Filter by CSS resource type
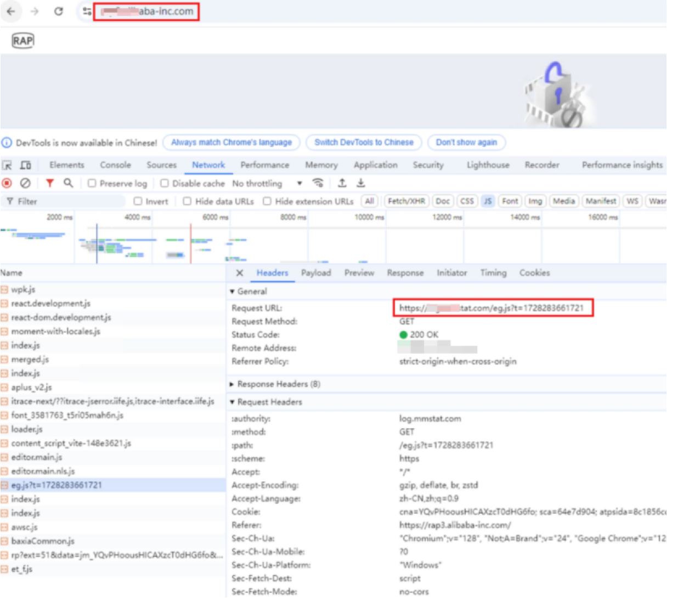 click(x=467, y=201)
